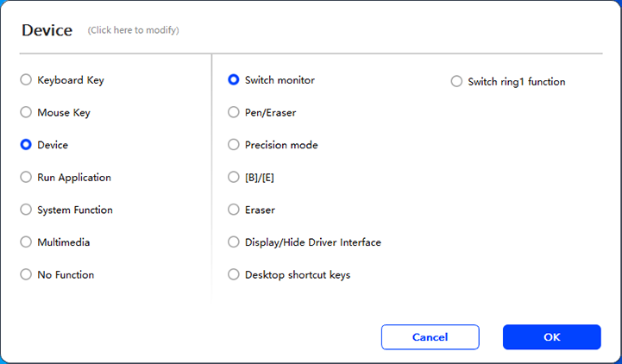Image resolution: width=622 pixels, height=364 pixels.
Task: Select the Keyboard Key radio option
Action: tap(26, 80)
